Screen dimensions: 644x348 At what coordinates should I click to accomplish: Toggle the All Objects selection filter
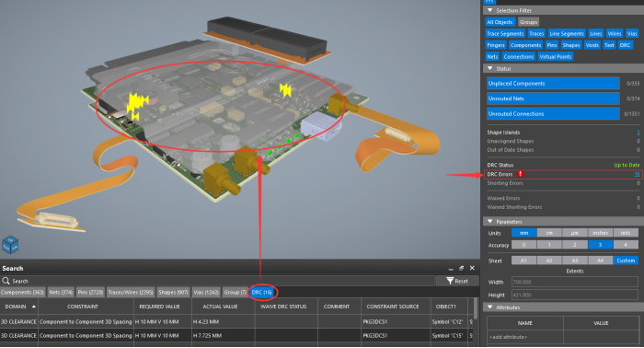pos(500,22)
